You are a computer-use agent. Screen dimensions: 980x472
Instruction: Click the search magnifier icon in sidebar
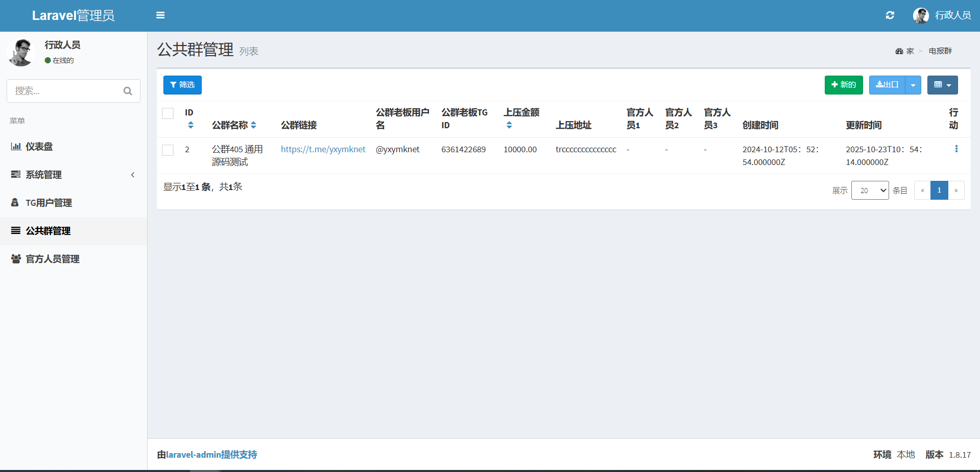(128, 91)
